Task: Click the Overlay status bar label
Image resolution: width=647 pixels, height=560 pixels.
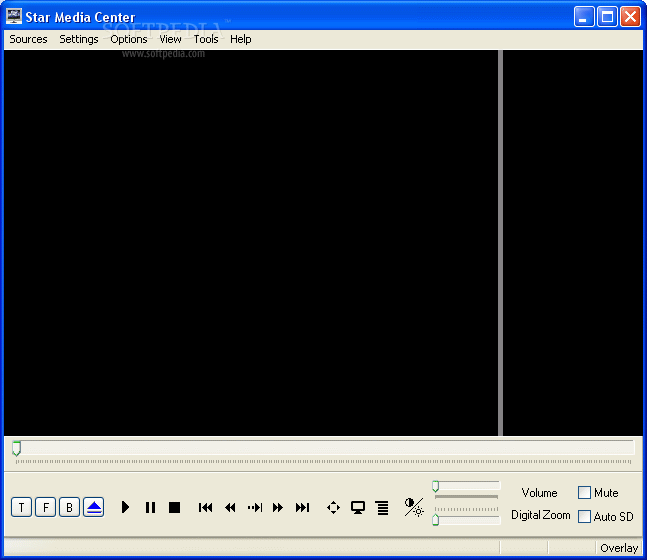Action: pos(619,548)
